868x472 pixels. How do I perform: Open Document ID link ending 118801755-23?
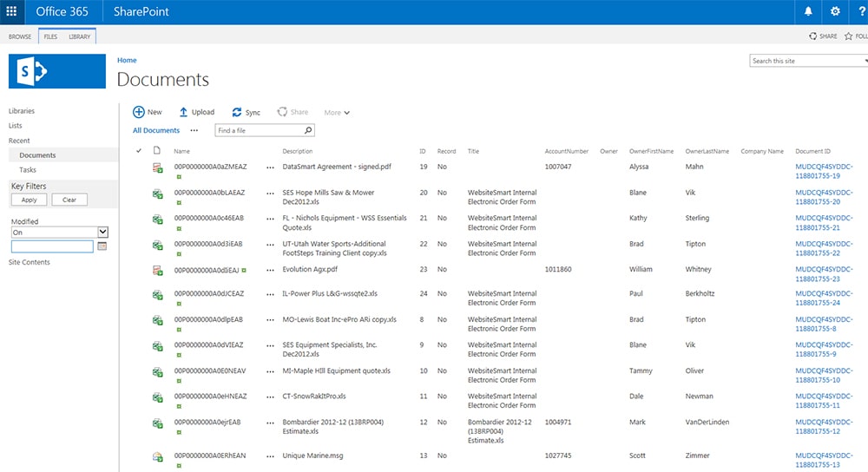(824, 274)
